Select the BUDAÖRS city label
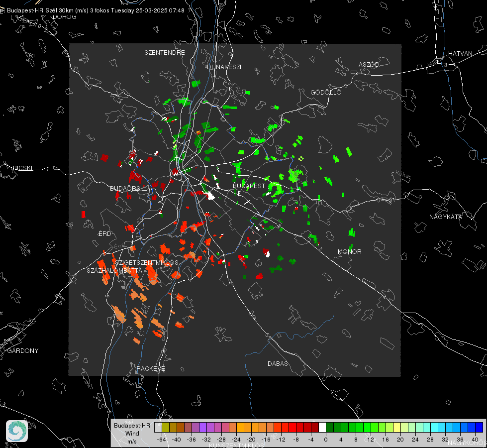The image size is (487, 448). [125, 188]
